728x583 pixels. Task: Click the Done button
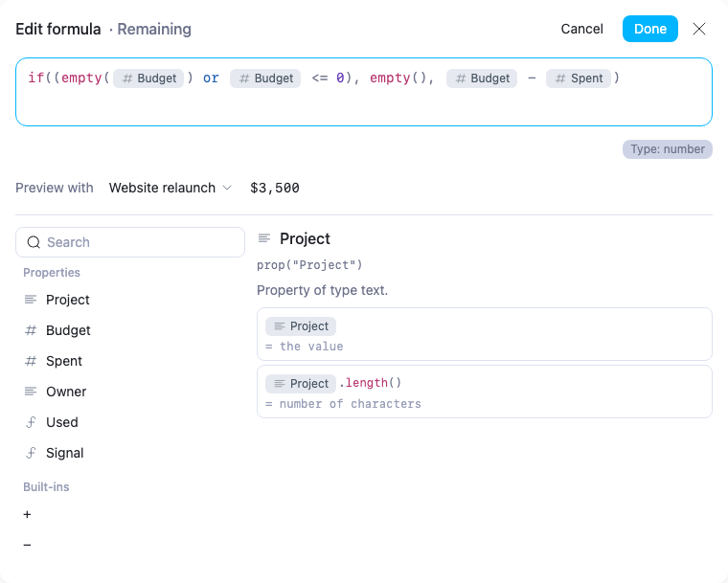pyautogui.click(x=650, y=29)
